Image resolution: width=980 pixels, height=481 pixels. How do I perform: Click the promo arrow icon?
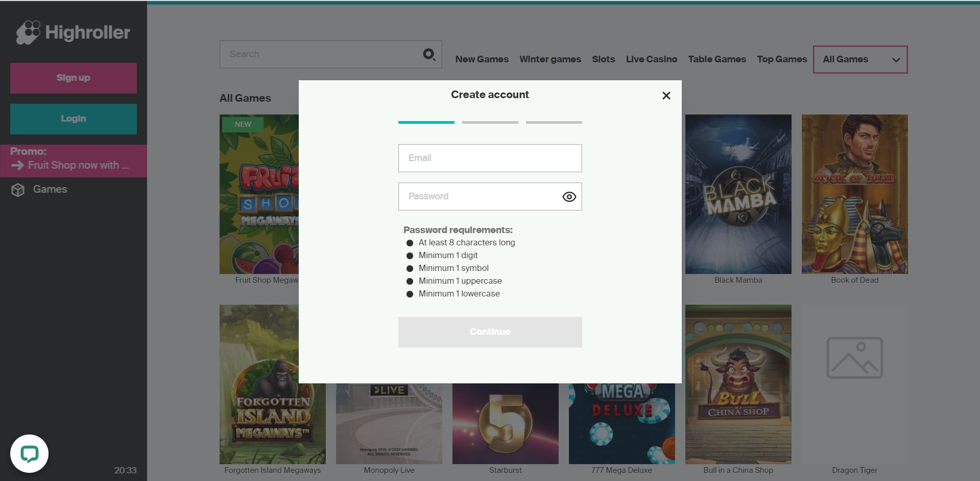[x=17, y=166]
